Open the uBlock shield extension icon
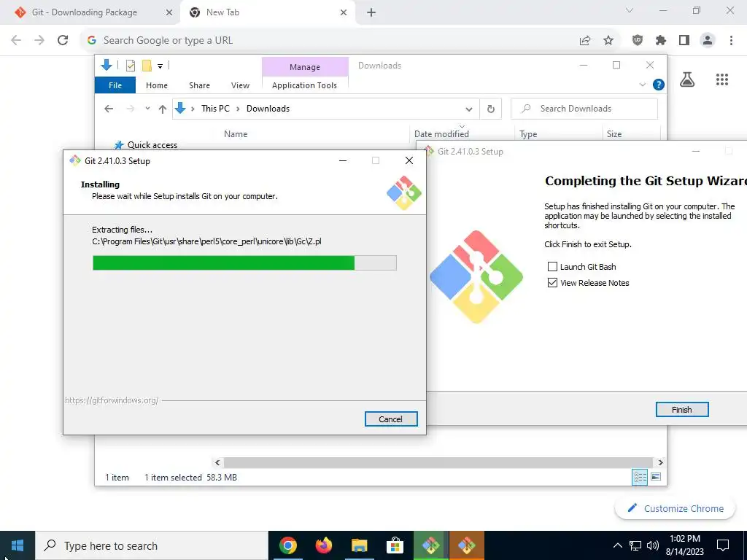Image resolution: width=747 pixels, height=560 pixels. pyautogui.click(x=638, y=41)
